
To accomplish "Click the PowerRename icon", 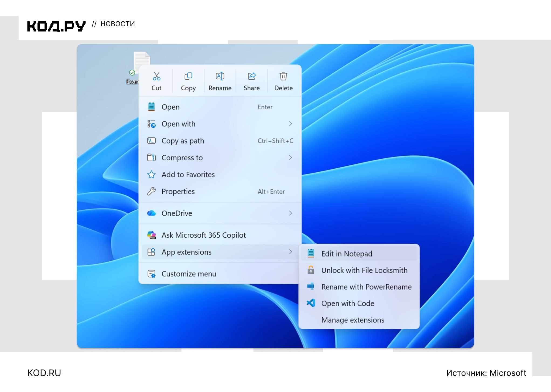I will click(311, 287).
